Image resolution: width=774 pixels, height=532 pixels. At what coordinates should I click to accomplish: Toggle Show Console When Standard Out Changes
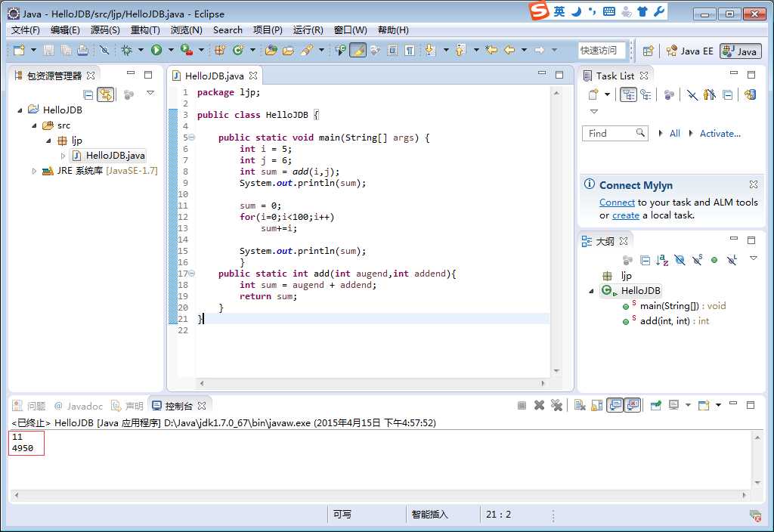(x=615, y=406)
